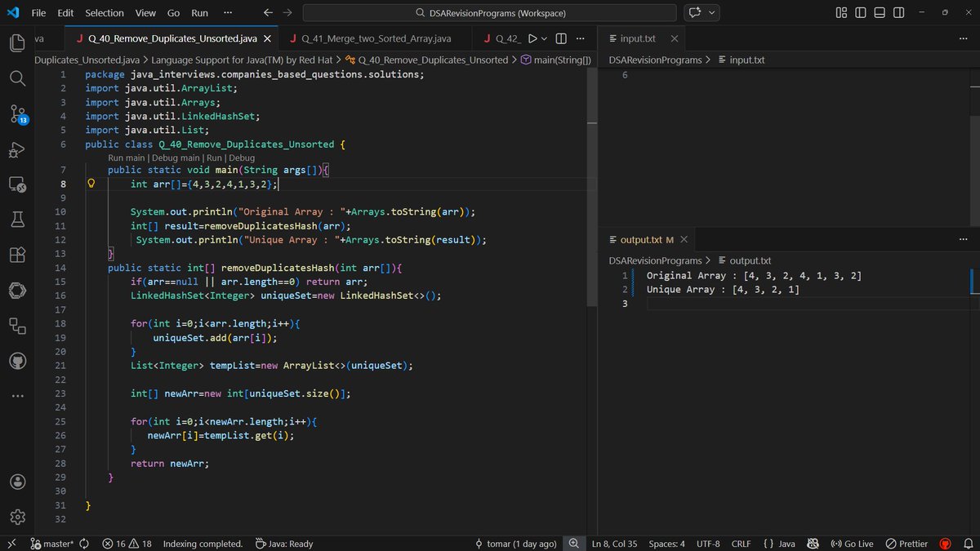980x551 pixels.
Task: Split the editor right
Action: coord(561,38)
